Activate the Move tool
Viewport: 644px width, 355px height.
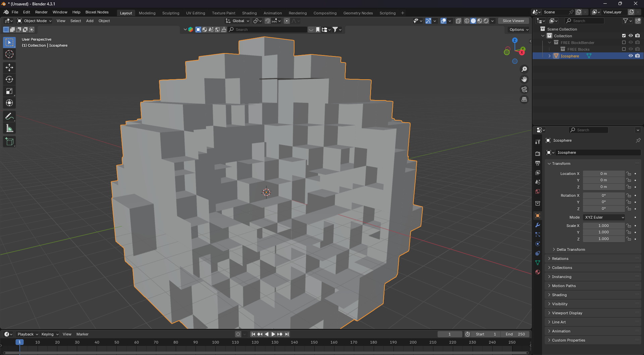click(x=9, y=68)
